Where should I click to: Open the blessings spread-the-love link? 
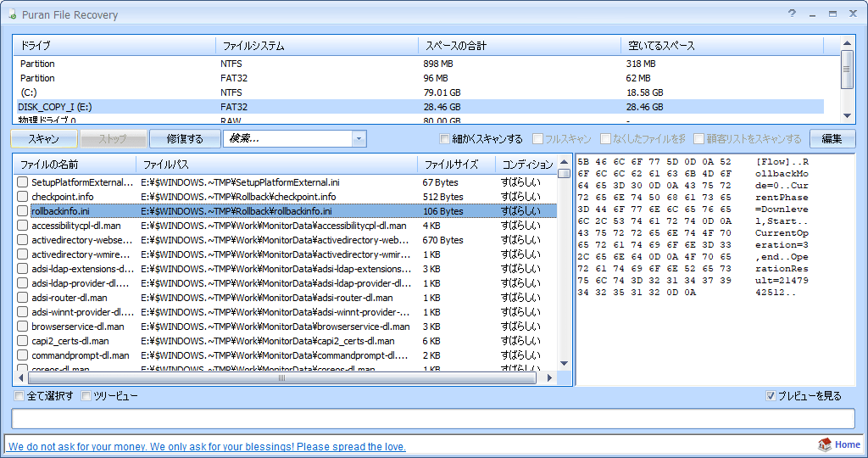[207, 446]
